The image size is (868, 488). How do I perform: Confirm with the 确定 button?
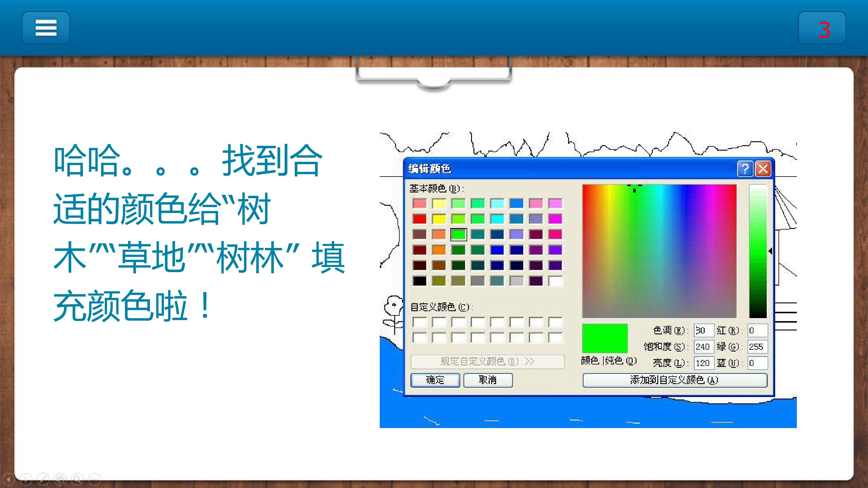[435, 380]
